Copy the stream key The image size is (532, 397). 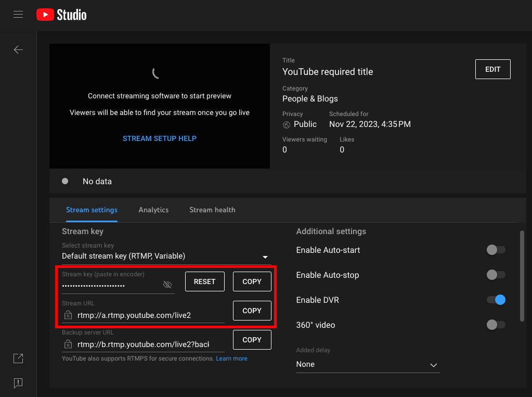[x=252, y=281]
